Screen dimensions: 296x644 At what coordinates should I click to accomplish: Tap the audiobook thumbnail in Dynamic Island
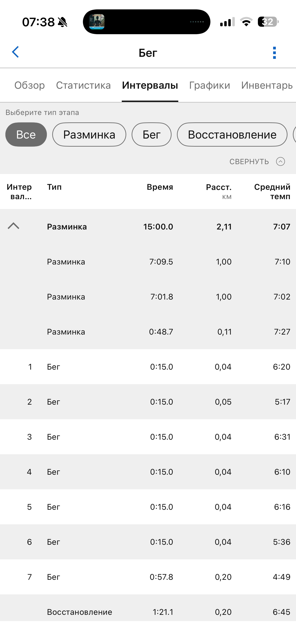point(97,22)
